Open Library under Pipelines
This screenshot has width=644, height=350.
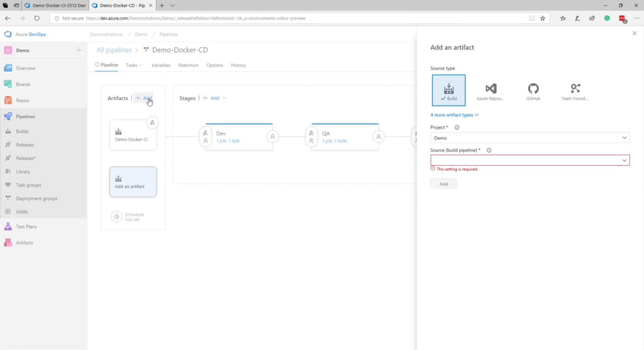[x=43, y=172]
